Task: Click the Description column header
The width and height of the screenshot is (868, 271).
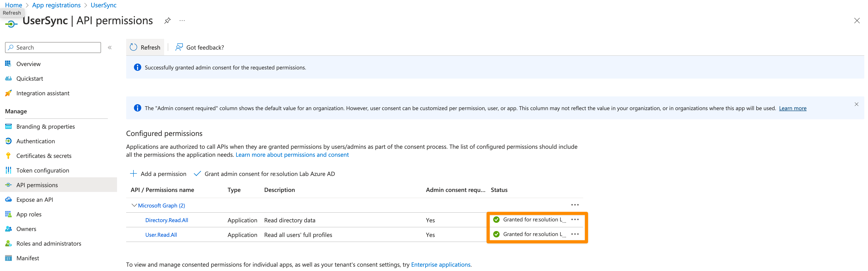Action: pyautogui.click(x=279, y=190)
